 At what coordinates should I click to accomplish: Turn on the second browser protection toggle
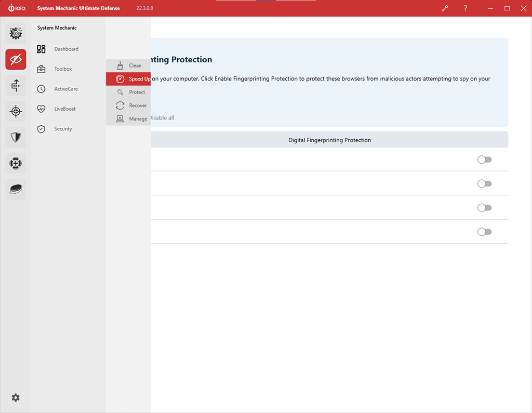(x=484, y=183)
